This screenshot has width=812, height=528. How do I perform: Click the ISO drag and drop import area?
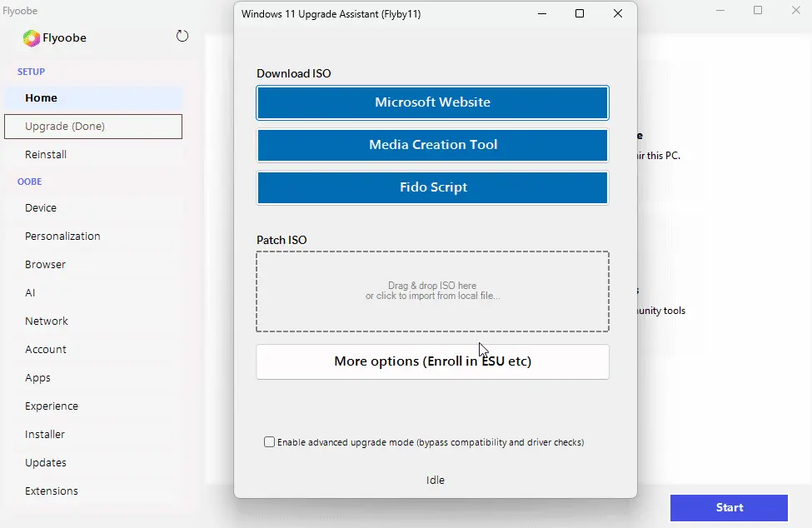[x=432, y=291]
